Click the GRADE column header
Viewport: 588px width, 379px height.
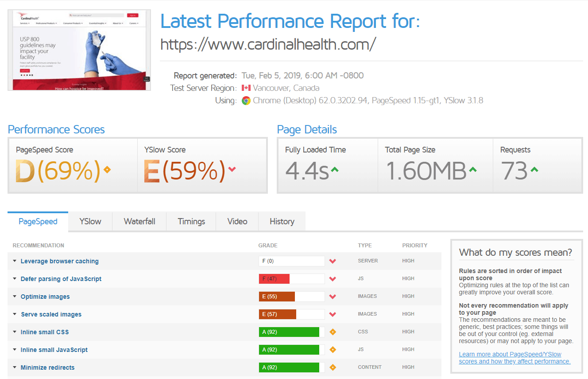268,245
